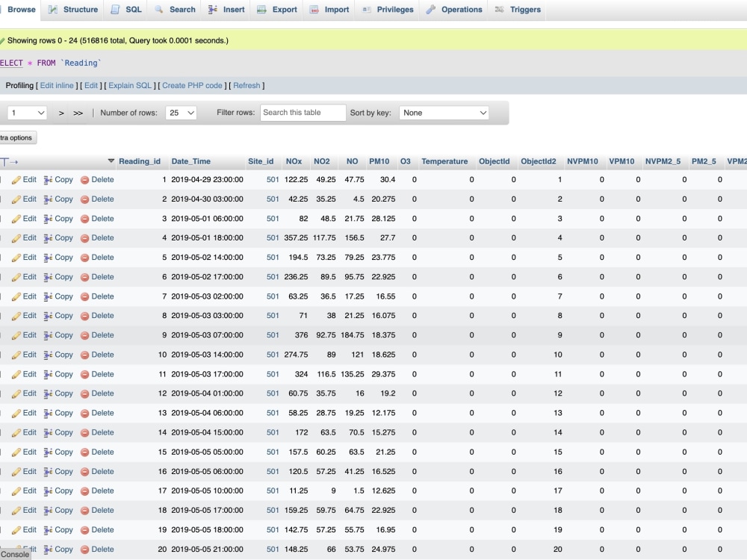Image resolution: width=747 pixels, height=560 pixels.
Task: Sort by the PM10 column header
Action: (x=379, y=161)
